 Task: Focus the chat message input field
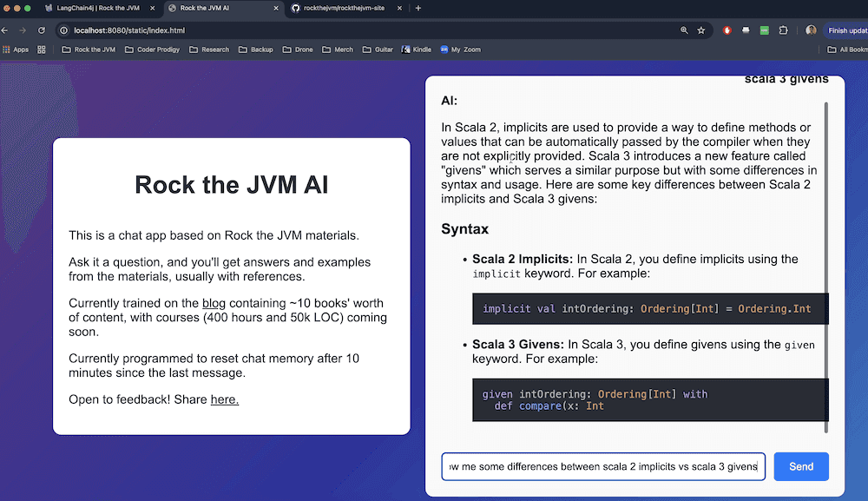pyautogui.click(x=603, y=466)
